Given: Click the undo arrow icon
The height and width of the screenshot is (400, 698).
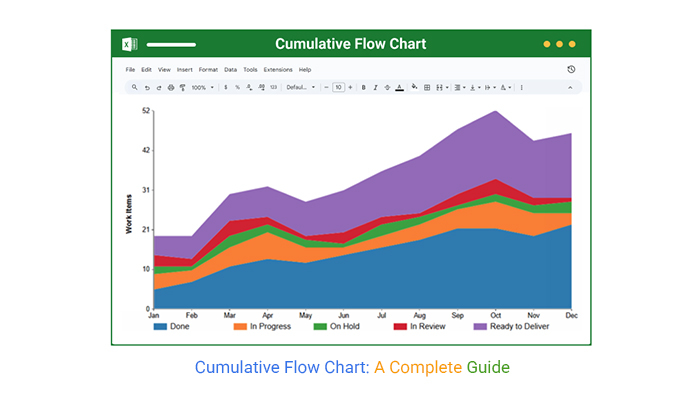Looking at the screenshot, I should (x=147, y=88).
